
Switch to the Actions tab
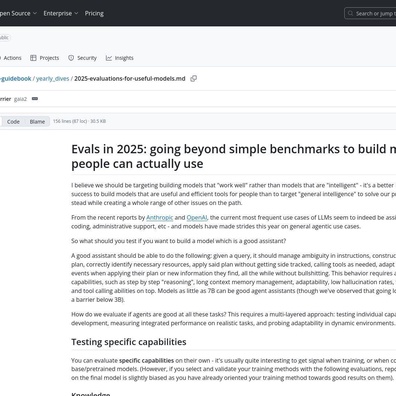click(11, 58)
